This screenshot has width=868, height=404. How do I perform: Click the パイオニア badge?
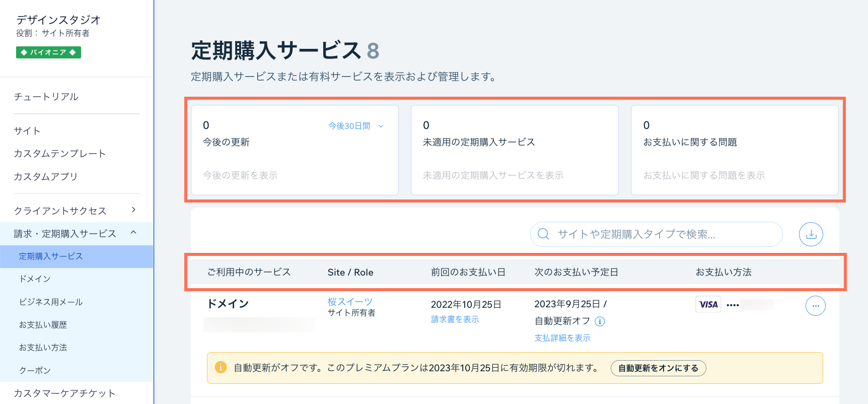[48, 52]
